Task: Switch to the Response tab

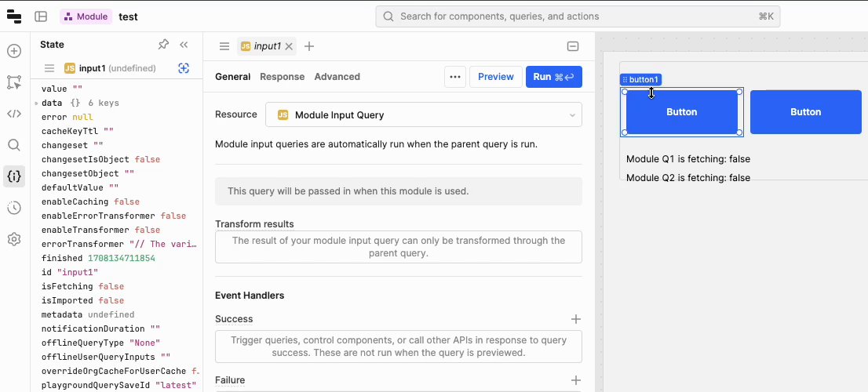Action: 282,77
